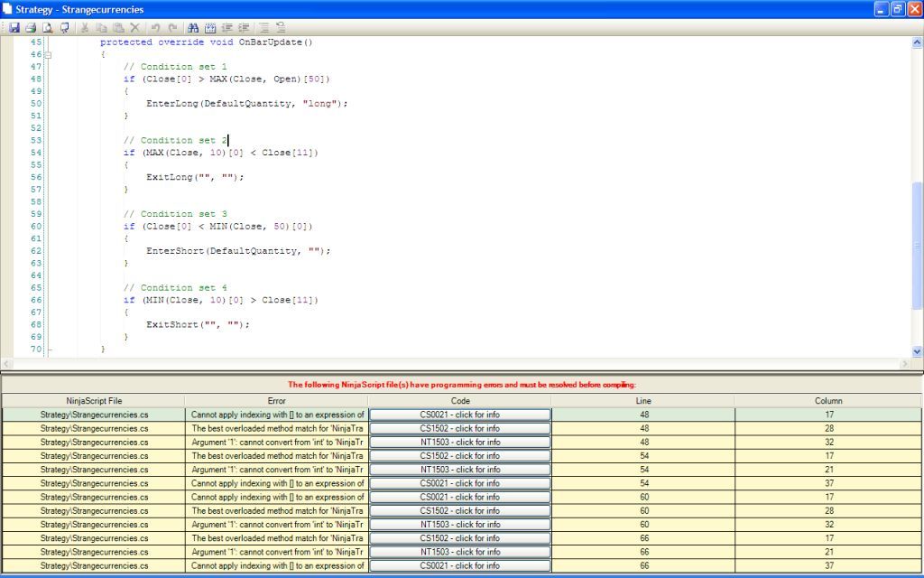Place cursor in 'if (Close[0] > MAX(Close, Open)[50])'
The height and width of the screenshot is (578, 924).
pos(226,79)
